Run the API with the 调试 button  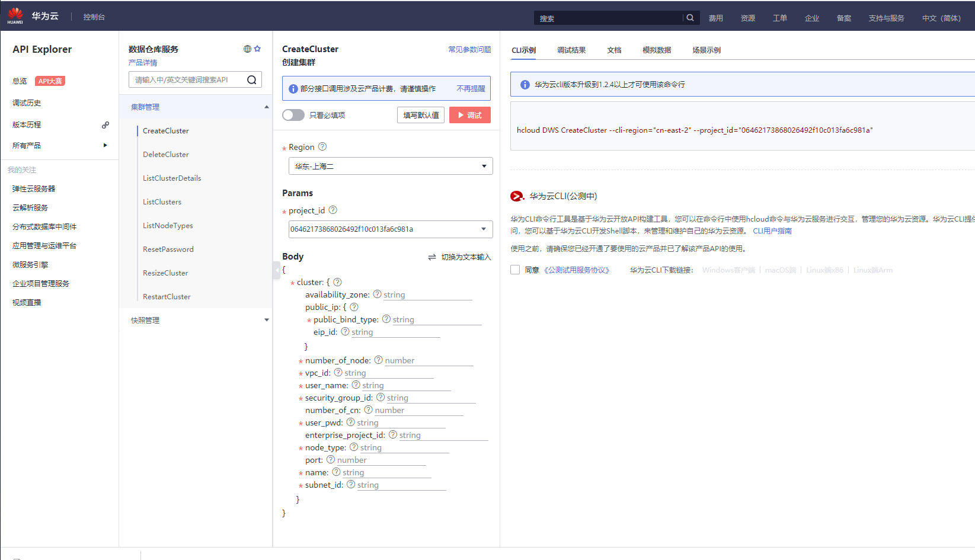[x=470, y=115]
